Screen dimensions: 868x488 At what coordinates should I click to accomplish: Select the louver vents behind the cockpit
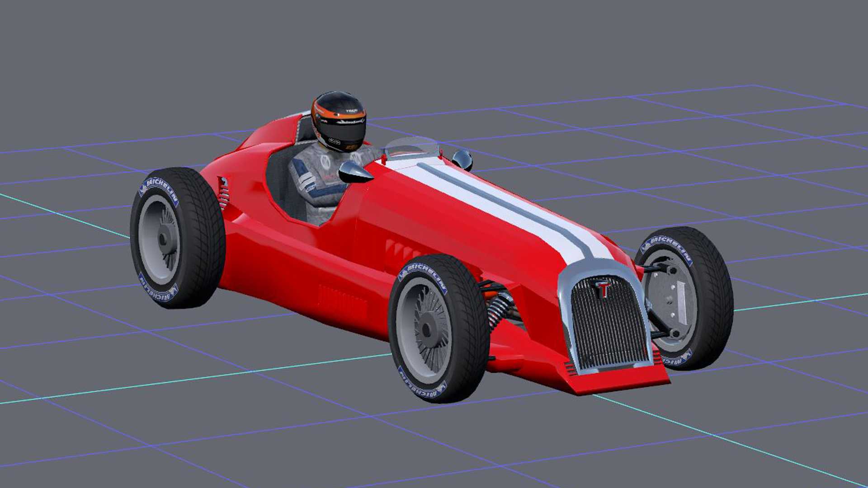pos(223,193)
